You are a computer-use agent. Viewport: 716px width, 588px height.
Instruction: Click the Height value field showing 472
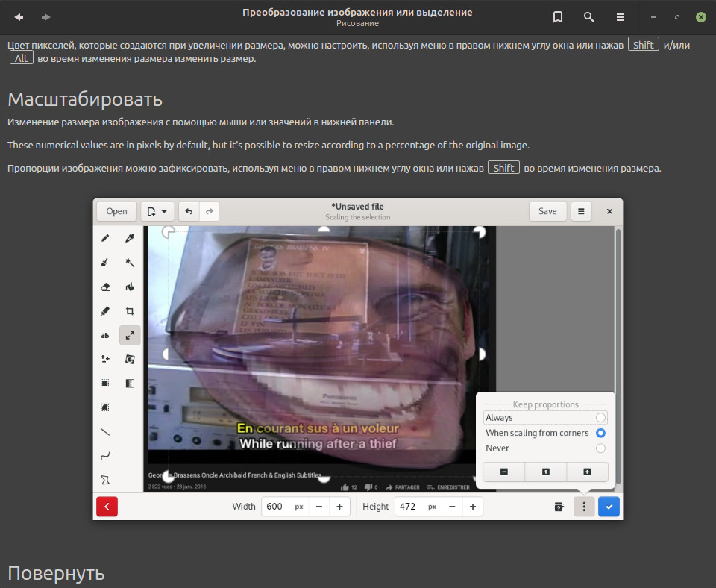pyautogui.click(x=409, y=507)
